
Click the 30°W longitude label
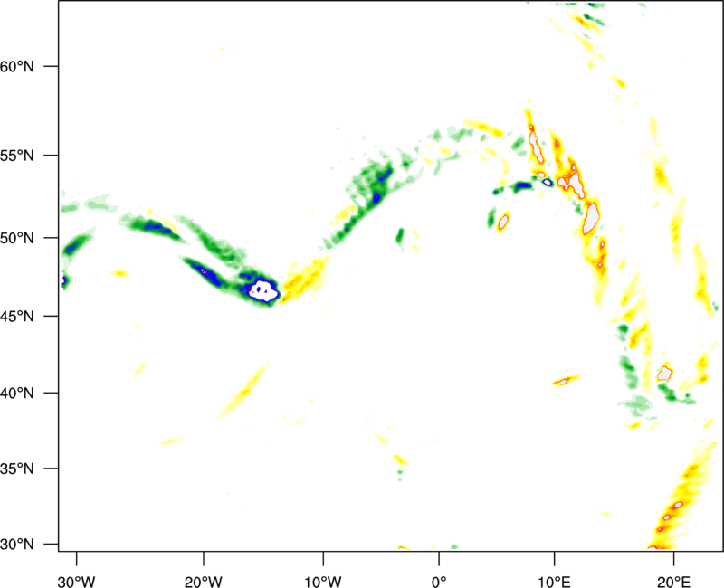(76, 582)
